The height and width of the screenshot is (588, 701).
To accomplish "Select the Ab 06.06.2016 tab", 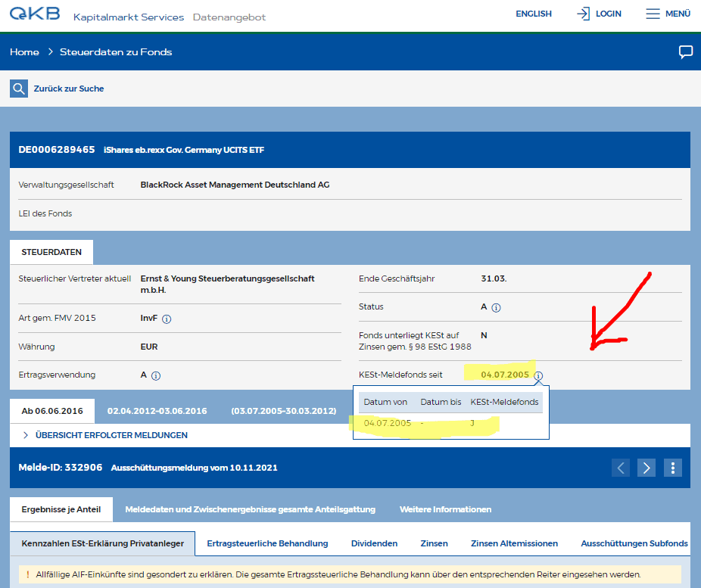I will 52,411.
